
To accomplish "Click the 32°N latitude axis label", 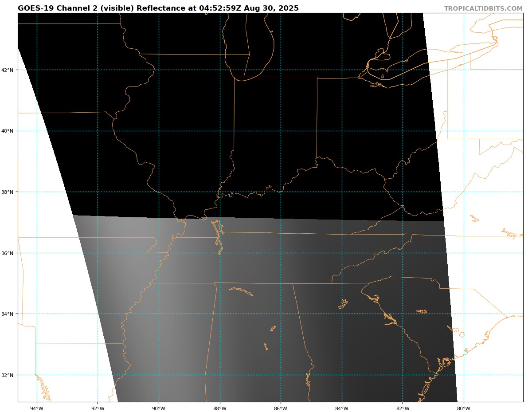I will pyautogui.click(x=7, y=375).
